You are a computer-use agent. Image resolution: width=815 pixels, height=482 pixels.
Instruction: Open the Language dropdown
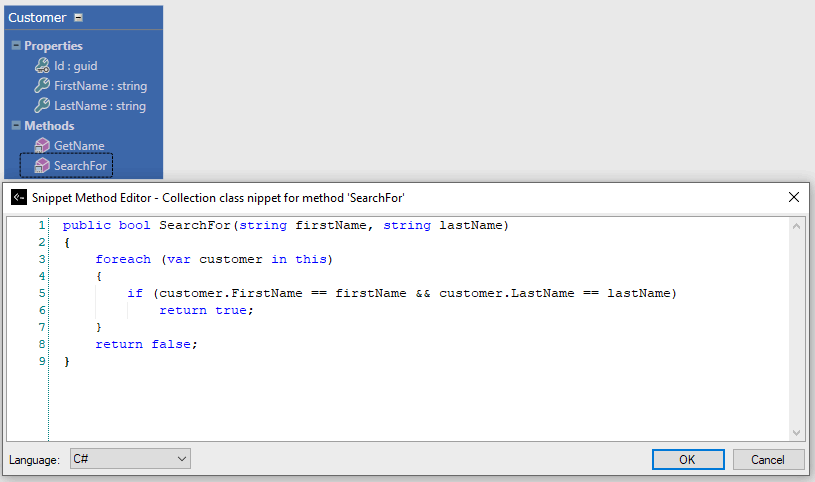(130, 459)
